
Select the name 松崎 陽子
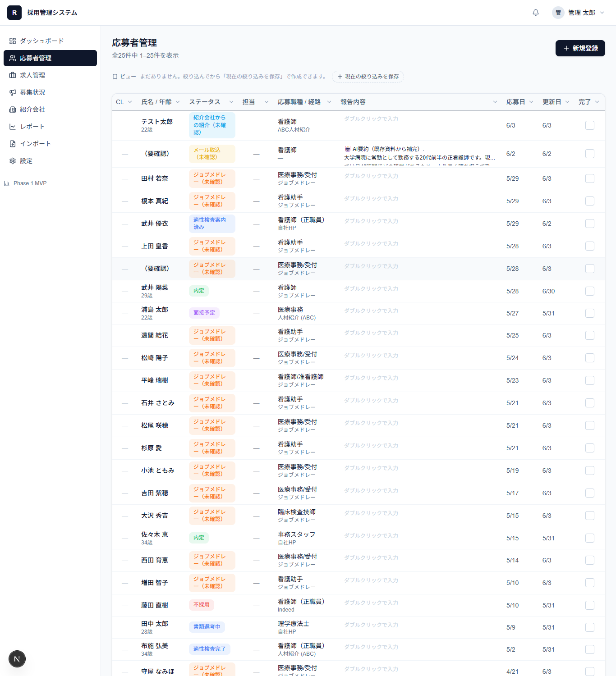155,358
